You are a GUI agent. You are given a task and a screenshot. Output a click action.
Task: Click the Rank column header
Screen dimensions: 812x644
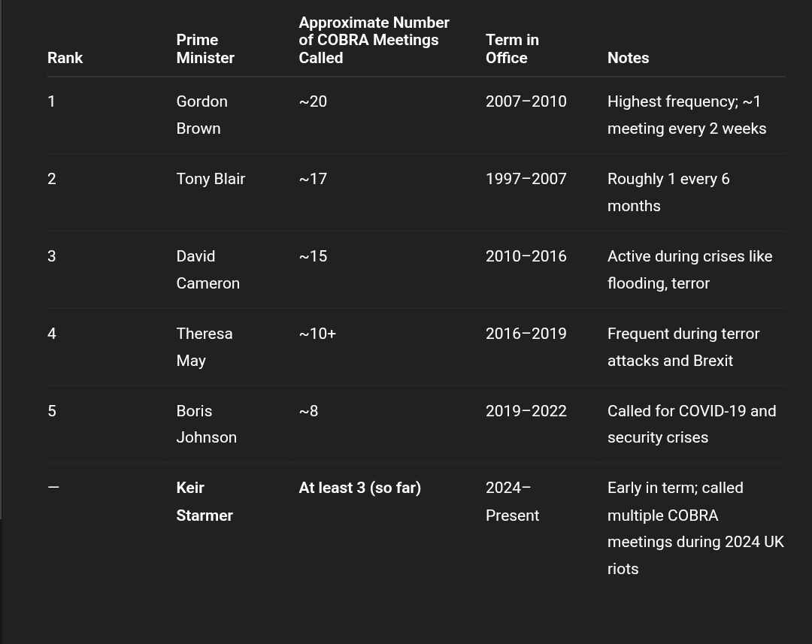pos(65,58)
